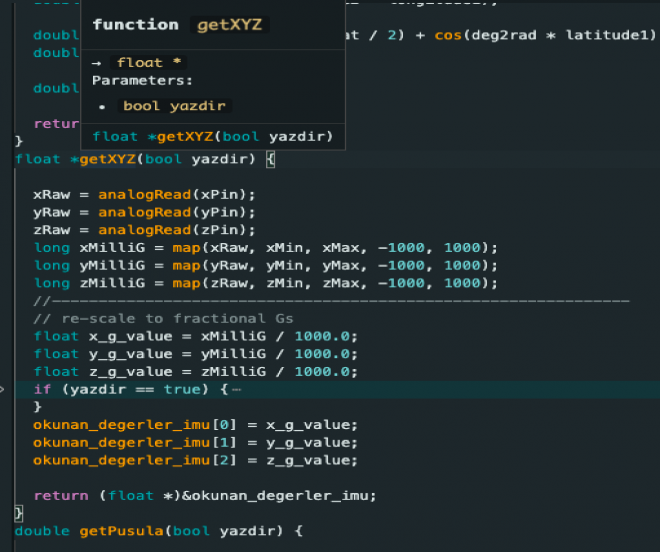Click the map call on xMilliG line
Viewport: 660px width, 552px height.
click(185, 247)
